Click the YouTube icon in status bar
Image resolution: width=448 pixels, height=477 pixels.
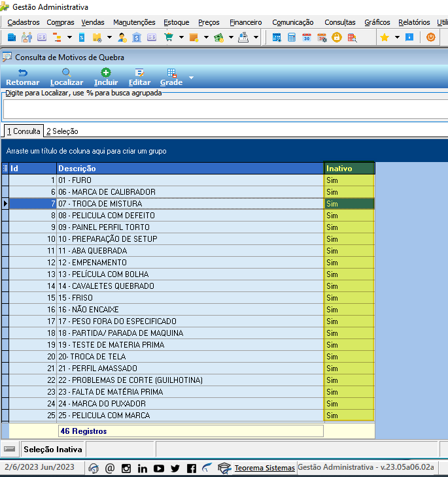(159, 468)
